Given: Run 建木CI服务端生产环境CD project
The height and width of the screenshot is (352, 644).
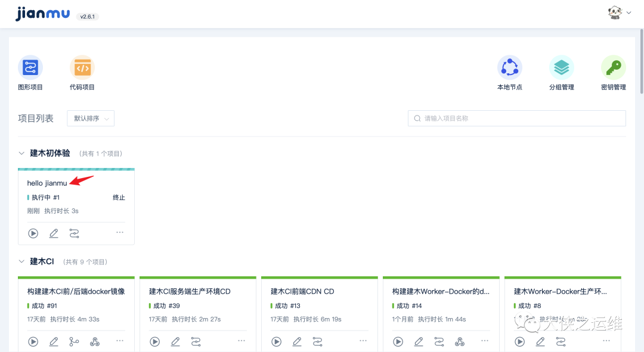Looking at the screenshot, I should [x=155, y=342].
